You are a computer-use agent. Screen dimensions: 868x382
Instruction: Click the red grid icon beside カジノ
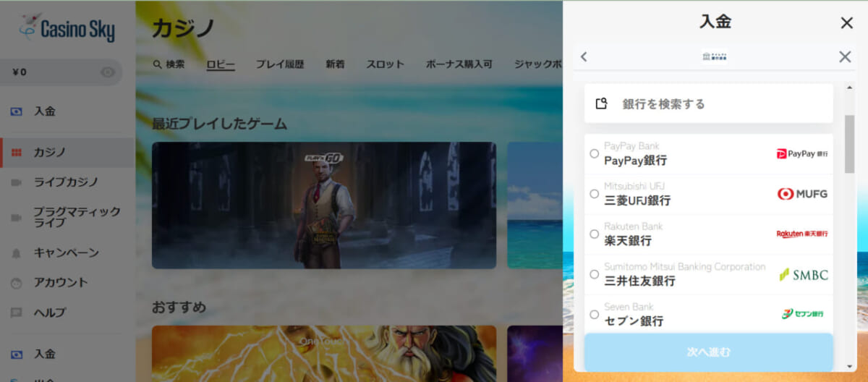[16, 153]
